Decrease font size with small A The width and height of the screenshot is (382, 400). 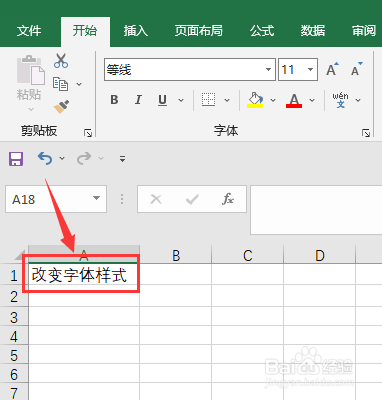point(357,69)
